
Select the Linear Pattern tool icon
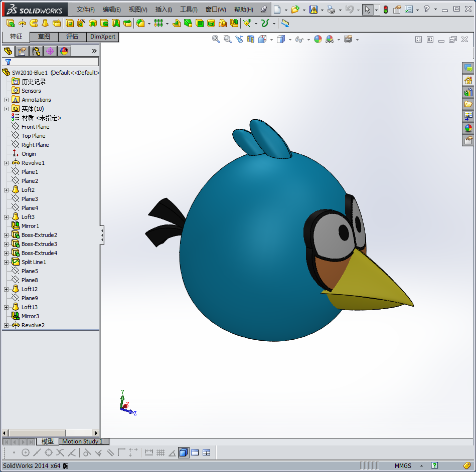click(158, 23)
